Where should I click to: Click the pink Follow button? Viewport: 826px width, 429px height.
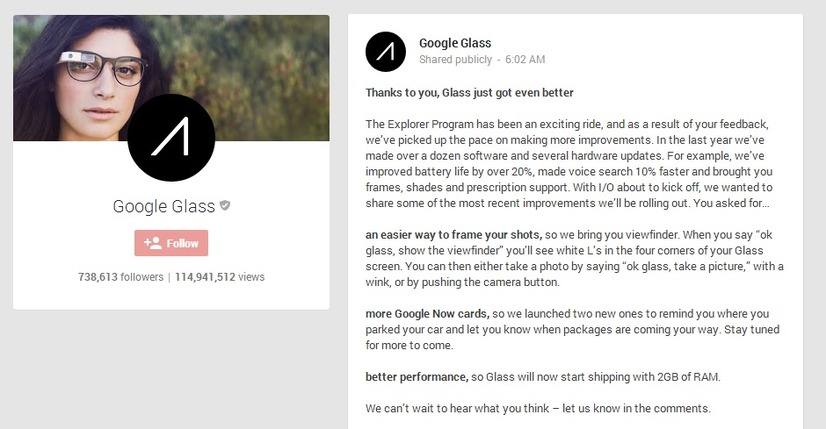coord(171,243)
